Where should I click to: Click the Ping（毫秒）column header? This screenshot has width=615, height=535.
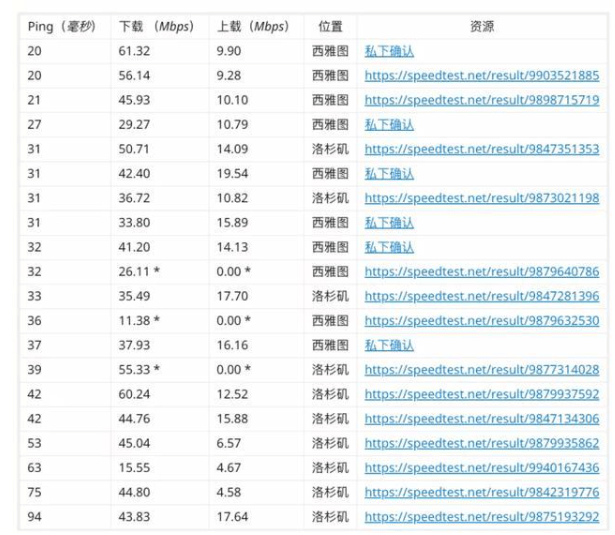(62, 27)
